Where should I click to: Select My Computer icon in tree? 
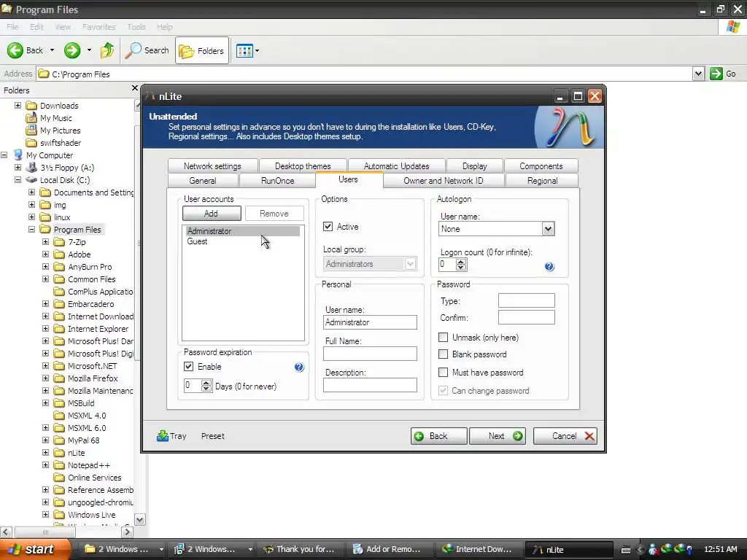[x=18, y=155]
